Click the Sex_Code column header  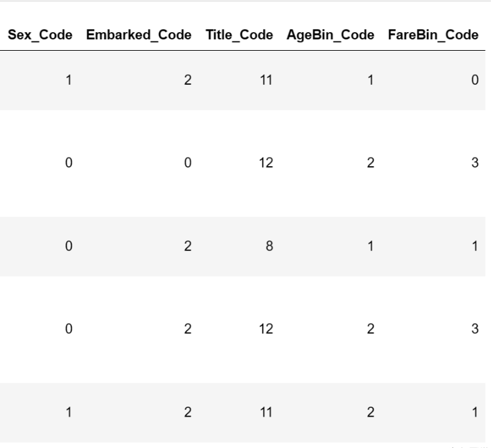pos(43,35)
